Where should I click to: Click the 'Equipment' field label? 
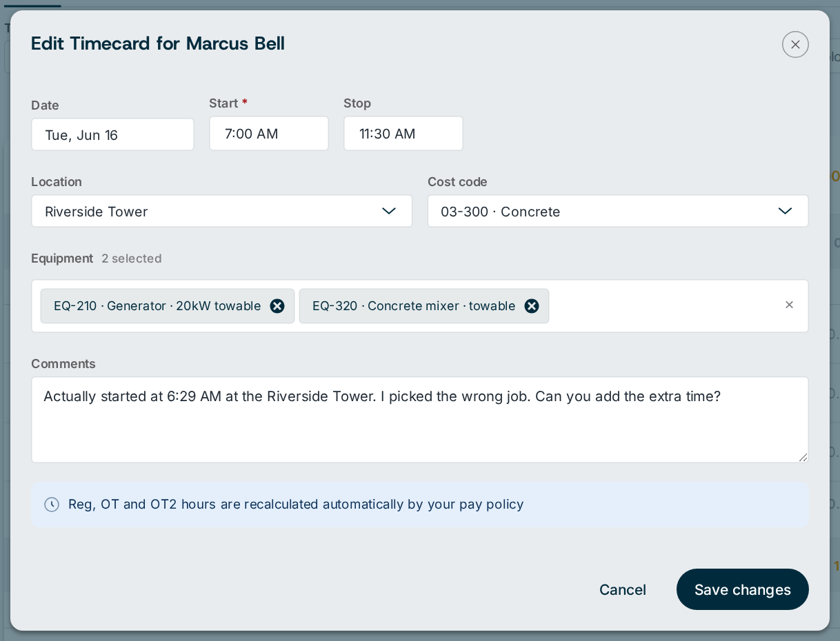coord(62,258)
